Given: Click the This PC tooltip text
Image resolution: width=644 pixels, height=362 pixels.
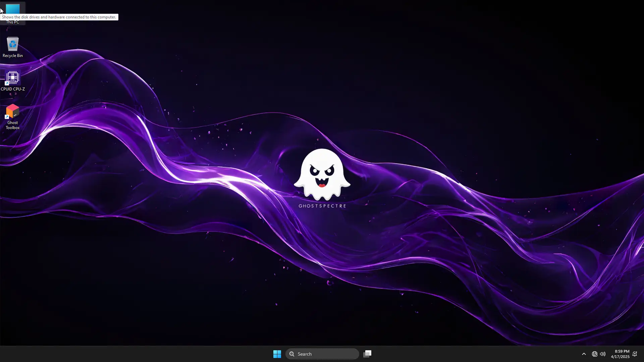Looking at the screenshot, I should tap(59, 17).
